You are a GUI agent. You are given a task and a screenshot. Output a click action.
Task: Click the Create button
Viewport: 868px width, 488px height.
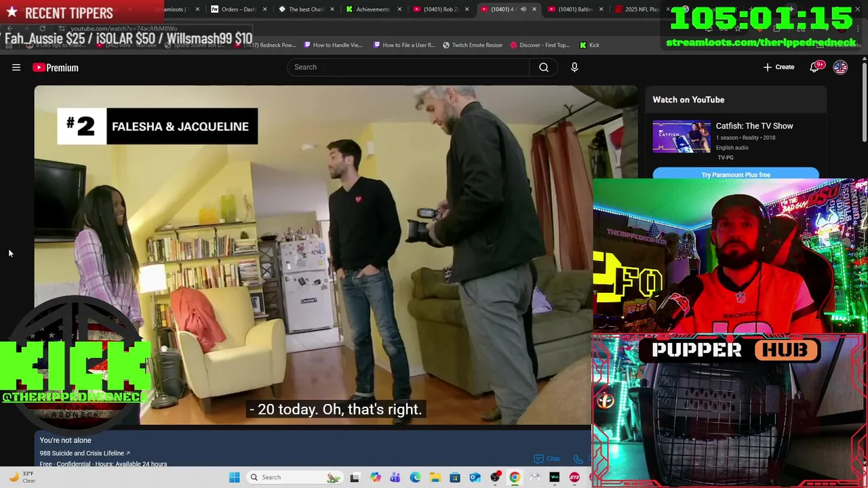778,67
